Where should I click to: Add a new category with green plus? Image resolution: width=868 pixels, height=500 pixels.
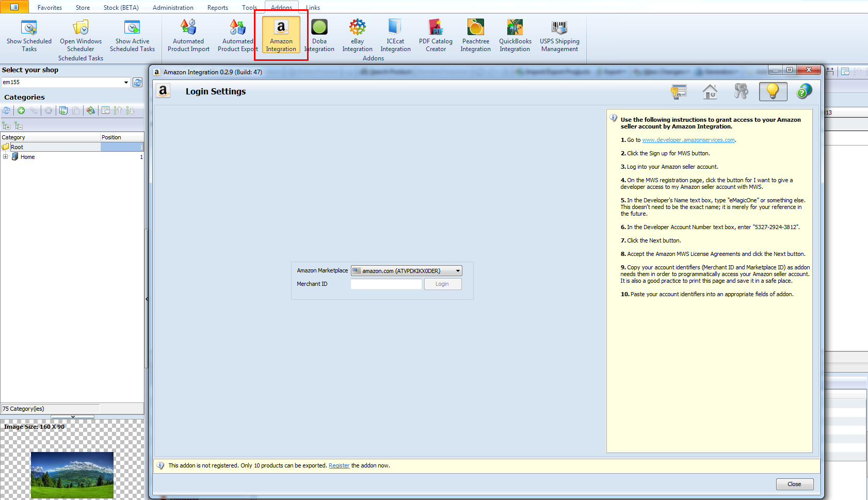pyautogui.click(x=21, y=110)
